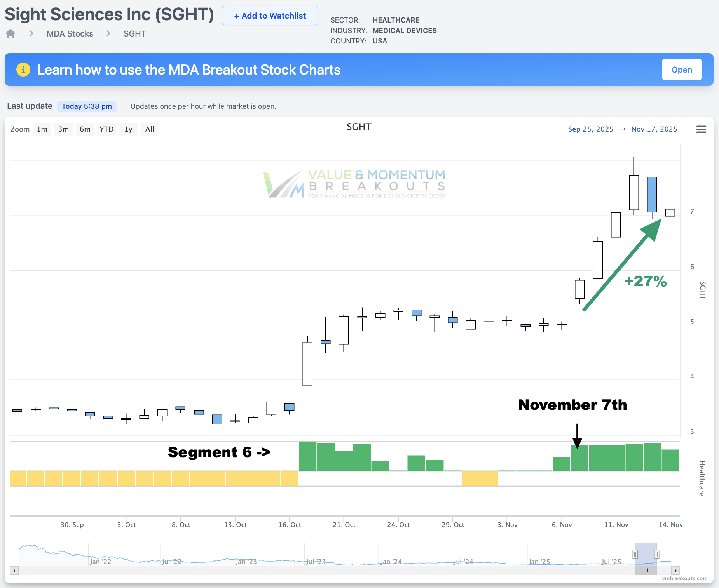Screen dimensions: 719x588
Task: Click the Open button on the tutorial banner
Action: coord(682,70)
